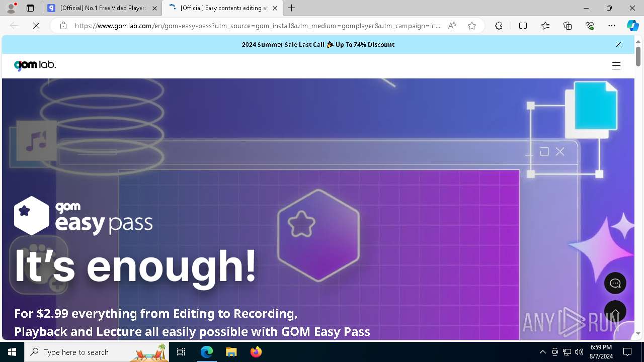Click the scrollbar down arrow
The height and width of the screenshot is (362, 644).
[x=638, y=333]
